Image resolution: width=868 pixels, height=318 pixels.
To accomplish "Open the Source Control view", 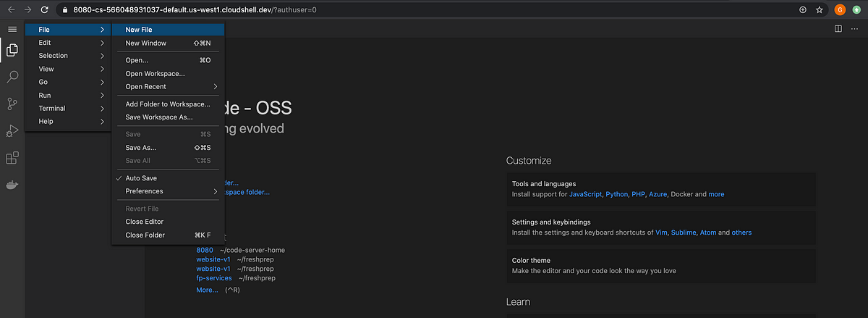I will coord(12,104).
